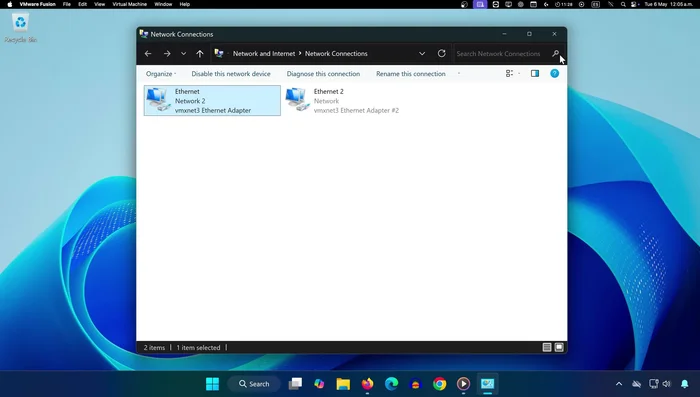Open the notifications bell icon

[684, 384]
